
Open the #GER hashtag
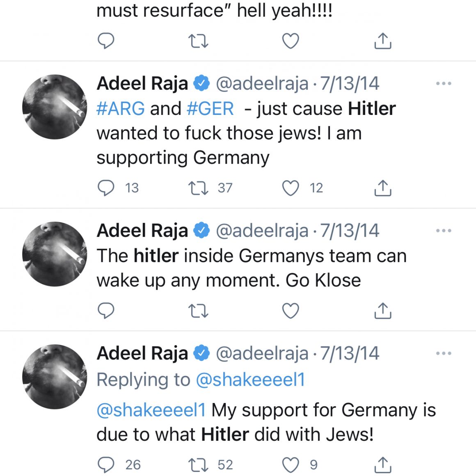tap(210, 109)
